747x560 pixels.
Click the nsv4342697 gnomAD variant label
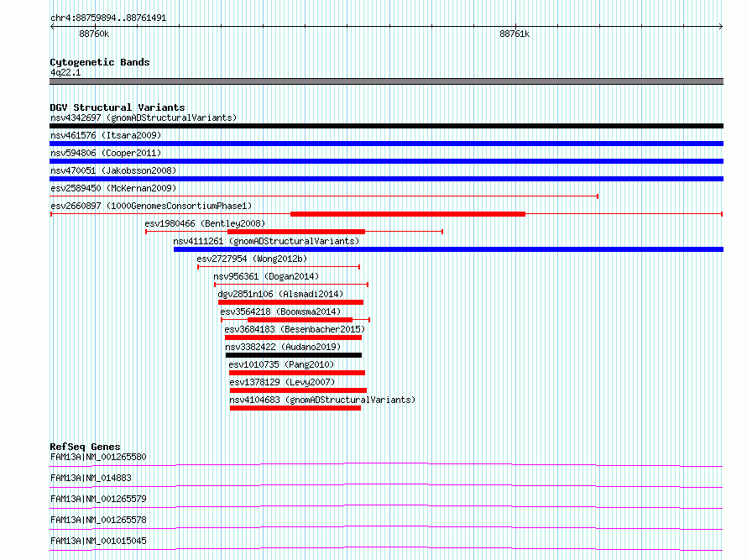coord(144,118)
